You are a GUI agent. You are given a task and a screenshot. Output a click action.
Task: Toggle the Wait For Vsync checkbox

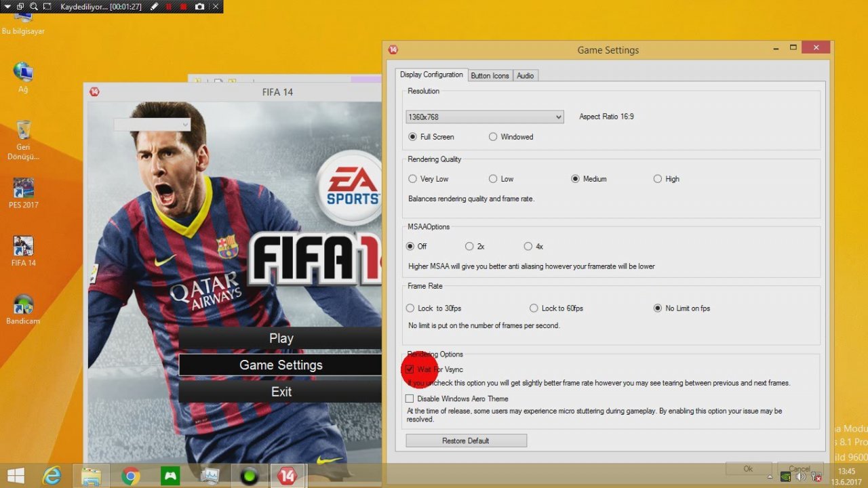[x=410, y=369]
